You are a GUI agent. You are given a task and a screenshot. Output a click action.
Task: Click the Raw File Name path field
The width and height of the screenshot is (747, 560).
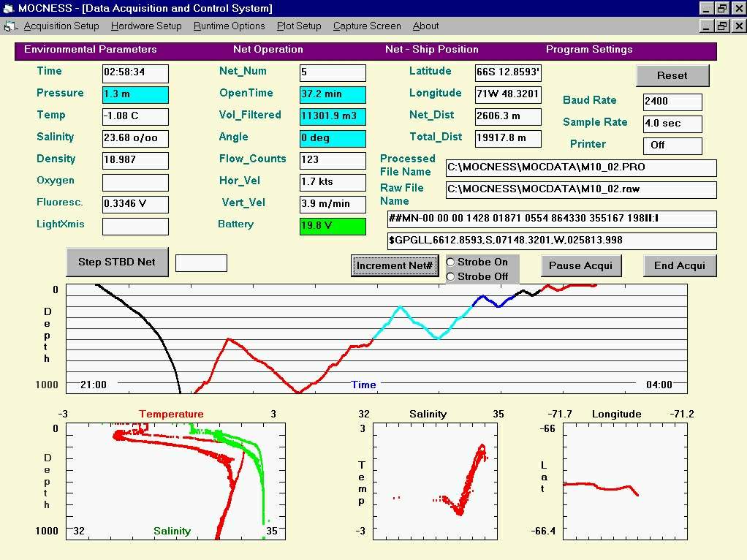pos(581,189)
